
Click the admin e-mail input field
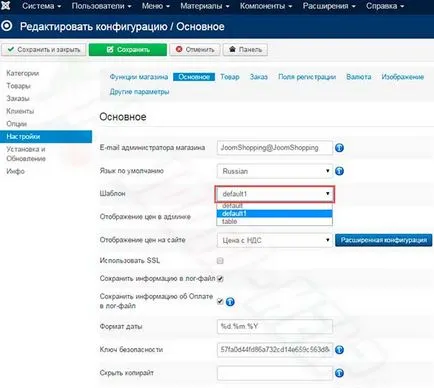click(275, 148)
